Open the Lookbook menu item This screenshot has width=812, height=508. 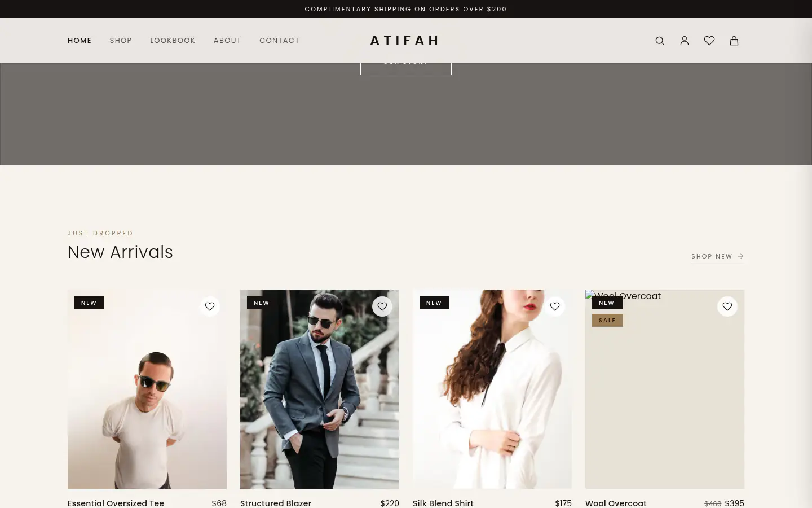(173, 41)
